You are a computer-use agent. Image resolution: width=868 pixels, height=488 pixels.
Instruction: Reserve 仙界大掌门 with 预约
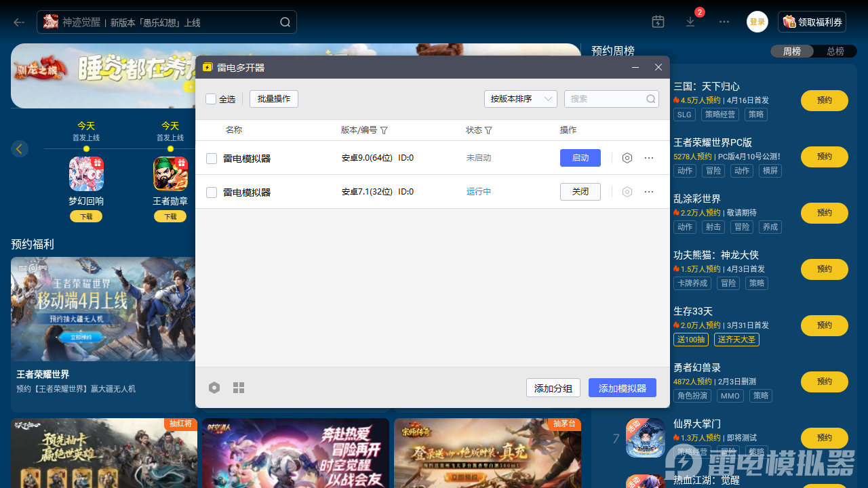click(825, 438)
